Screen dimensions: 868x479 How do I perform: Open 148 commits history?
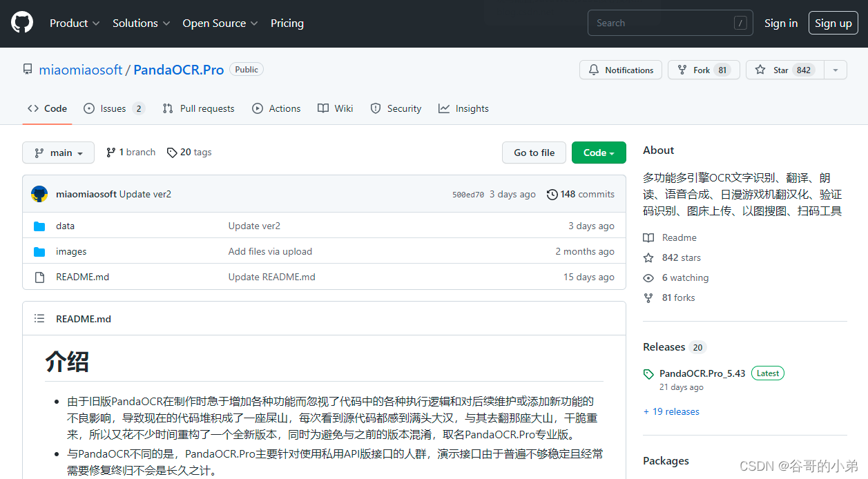[x=580, y=195]
